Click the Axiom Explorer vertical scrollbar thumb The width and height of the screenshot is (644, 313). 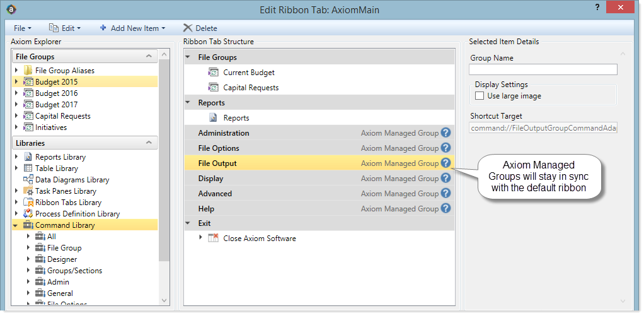point(164,160)
